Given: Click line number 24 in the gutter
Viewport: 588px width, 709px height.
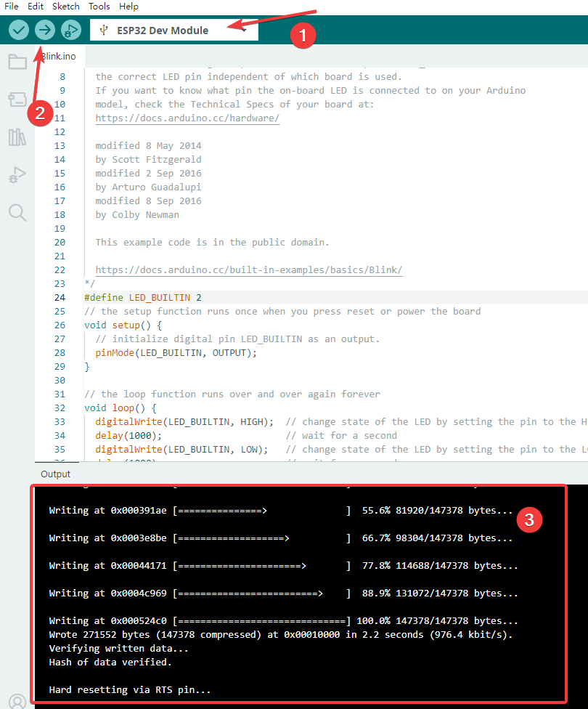Looking at the screenshot, I should click(x=60, y=298).
